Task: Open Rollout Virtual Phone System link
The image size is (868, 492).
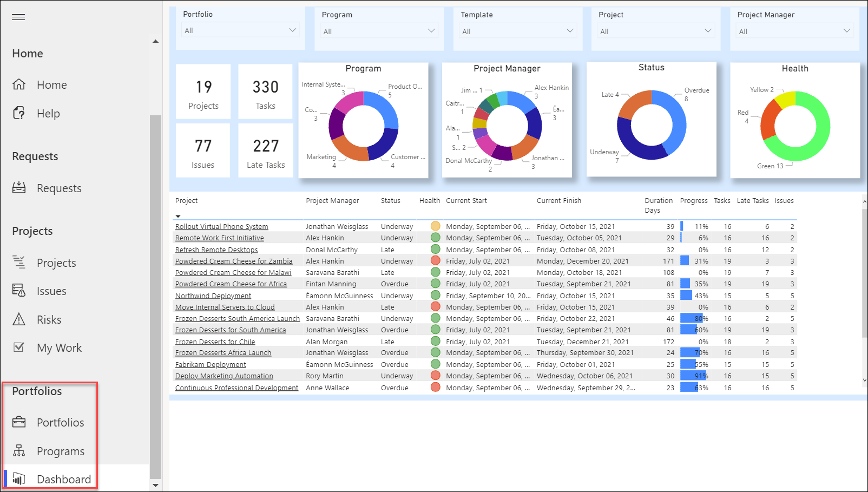Action: pos(222,226)
